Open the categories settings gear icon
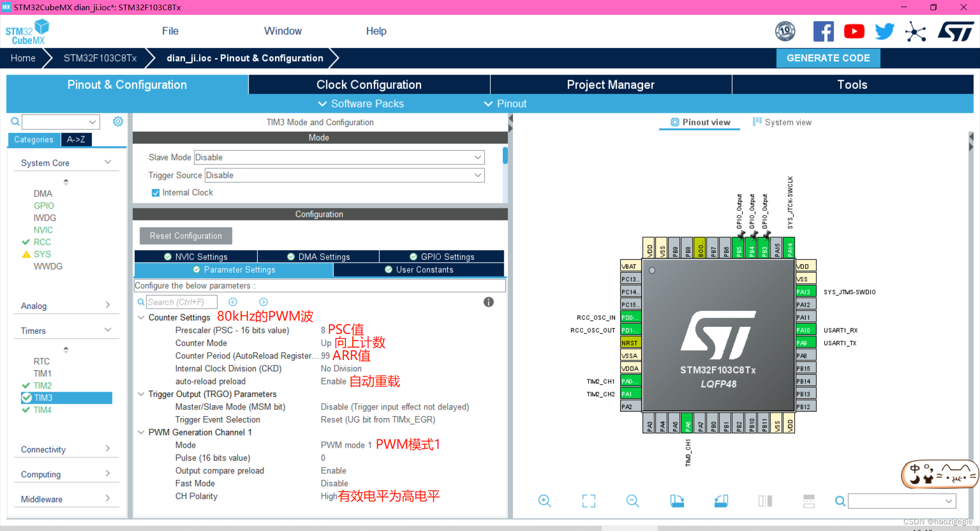This screenshot has height=531, width=980. coord(118,122)
